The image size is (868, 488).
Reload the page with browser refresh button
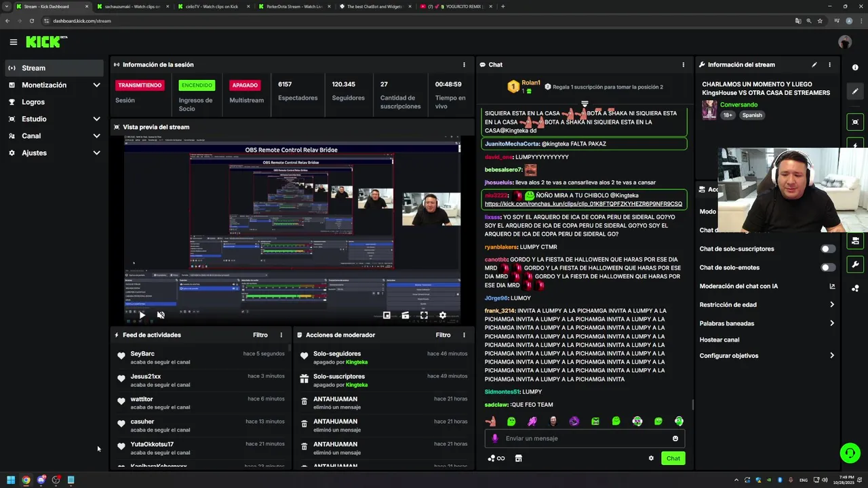[x=32, y=21]
